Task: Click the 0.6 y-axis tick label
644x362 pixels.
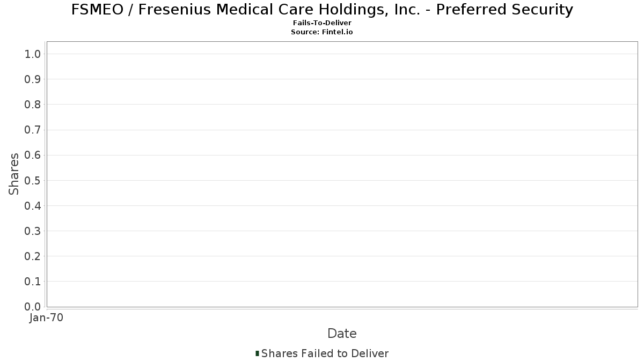Action: [33, 155]
